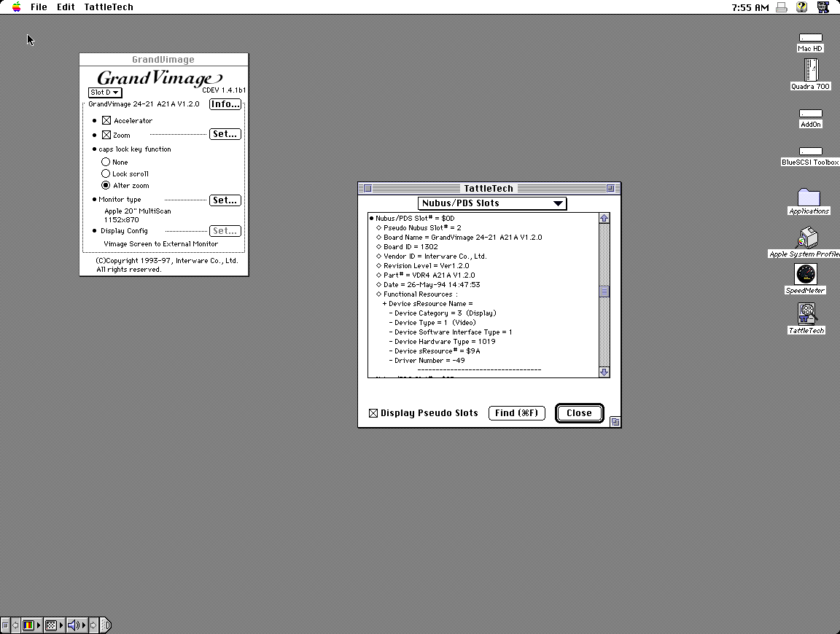
Task: Toggle the Zoom checkbox
Action: click(x=106, y=135)
